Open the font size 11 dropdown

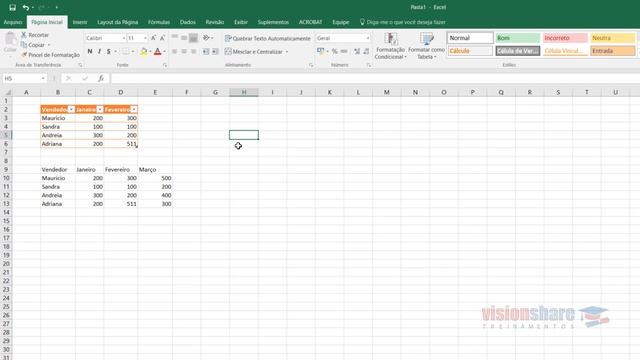(145, 38)
